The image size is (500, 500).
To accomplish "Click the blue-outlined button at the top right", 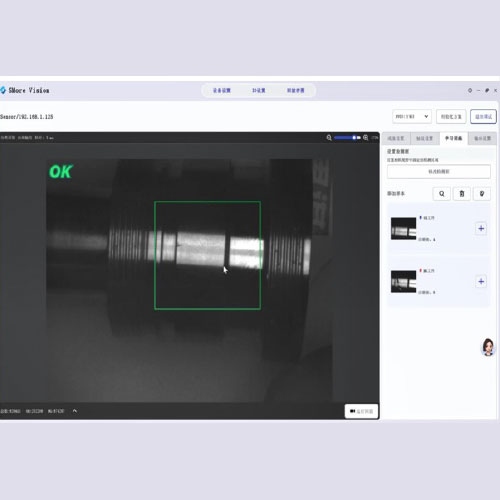I will [x=483, y=116].
